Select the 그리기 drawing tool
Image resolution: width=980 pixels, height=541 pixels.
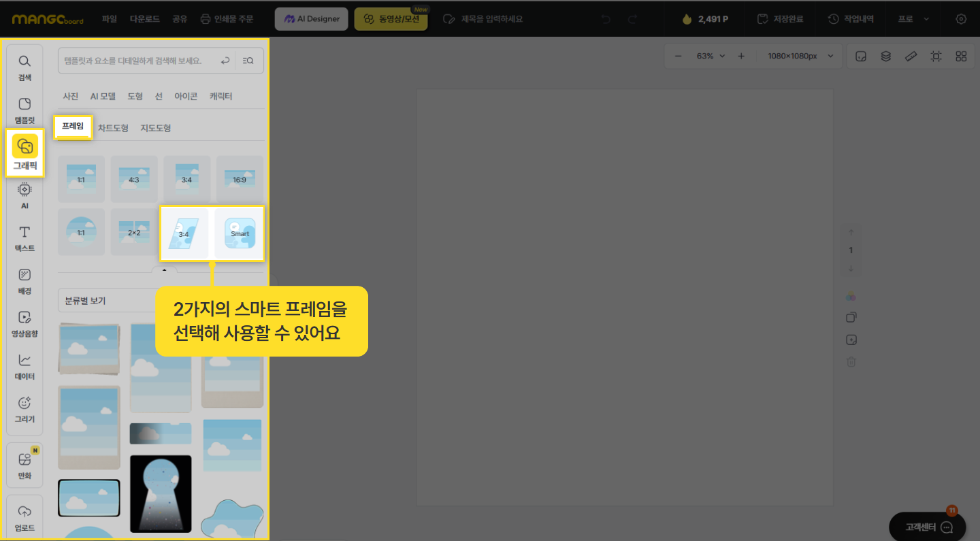[24, 410]
